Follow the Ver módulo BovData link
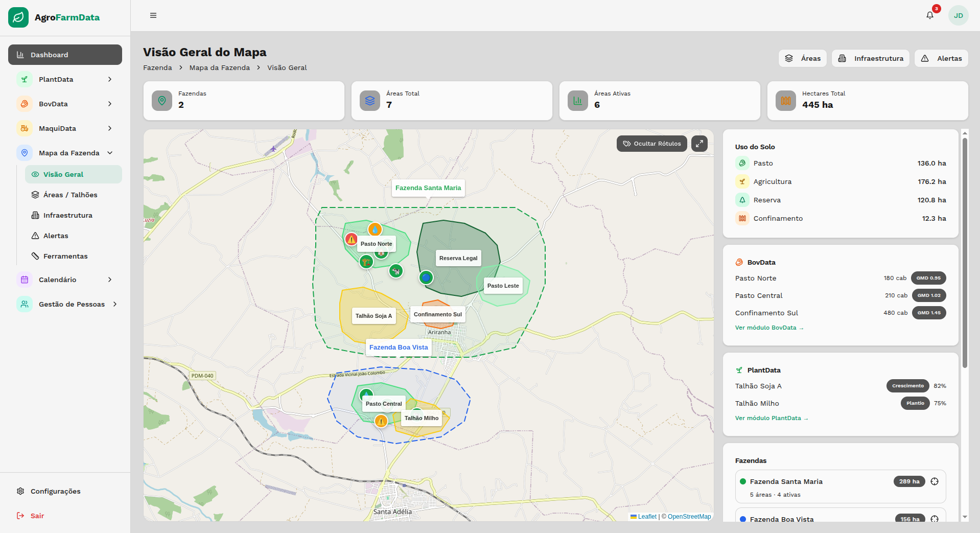Image resolution: width=980 pixels, height=533 pixels. tap(769, 328)
